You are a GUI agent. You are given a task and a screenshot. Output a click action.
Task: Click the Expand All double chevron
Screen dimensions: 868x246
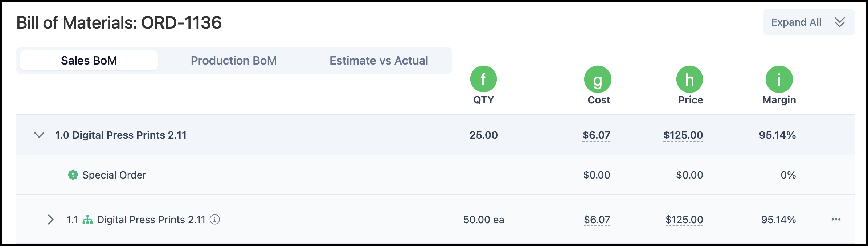click(839, 22)
